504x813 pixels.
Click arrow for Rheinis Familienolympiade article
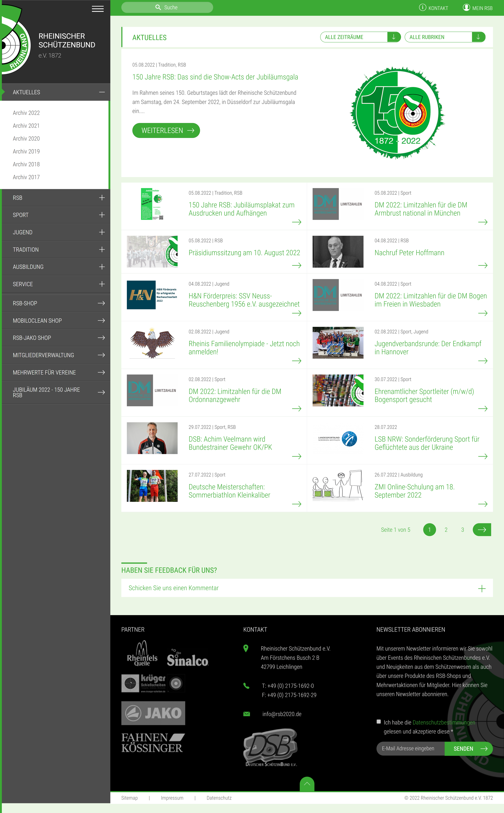[x=296, y=361]
